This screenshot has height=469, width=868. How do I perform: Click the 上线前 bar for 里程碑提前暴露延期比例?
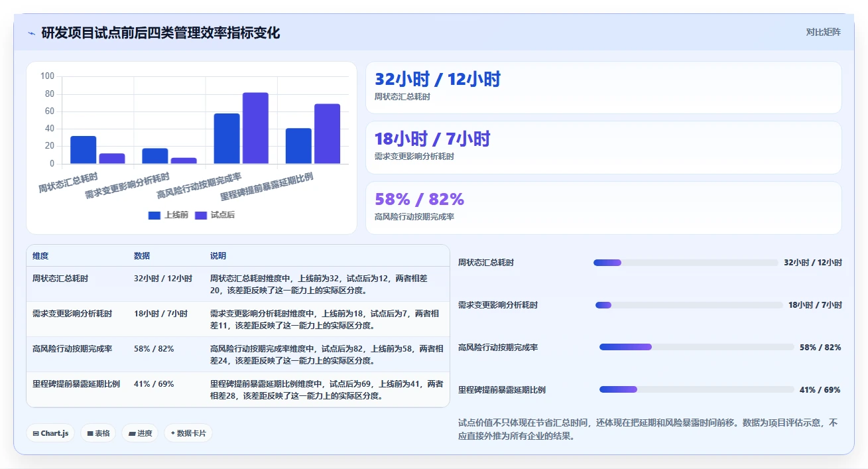click(298, 146)
